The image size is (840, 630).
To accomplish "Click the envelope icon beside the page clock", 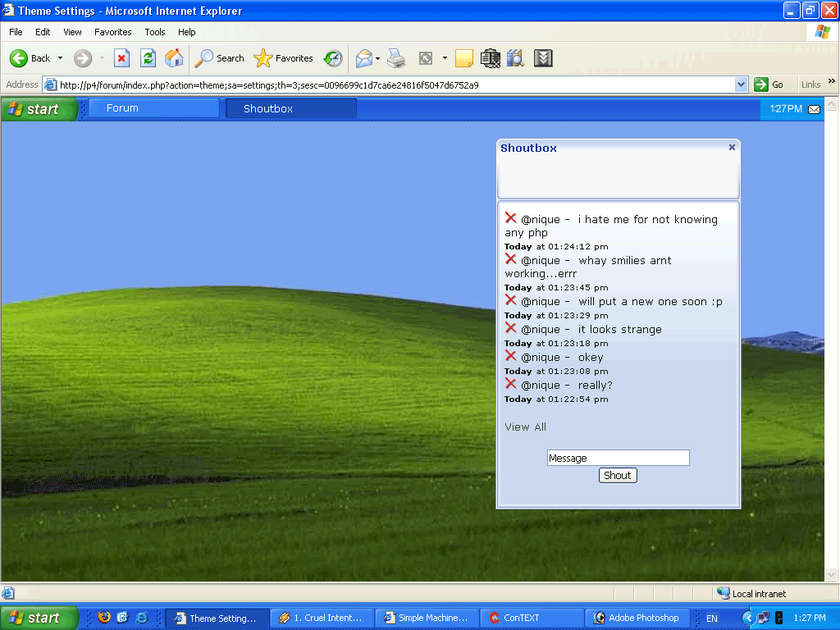I will 814,109.
